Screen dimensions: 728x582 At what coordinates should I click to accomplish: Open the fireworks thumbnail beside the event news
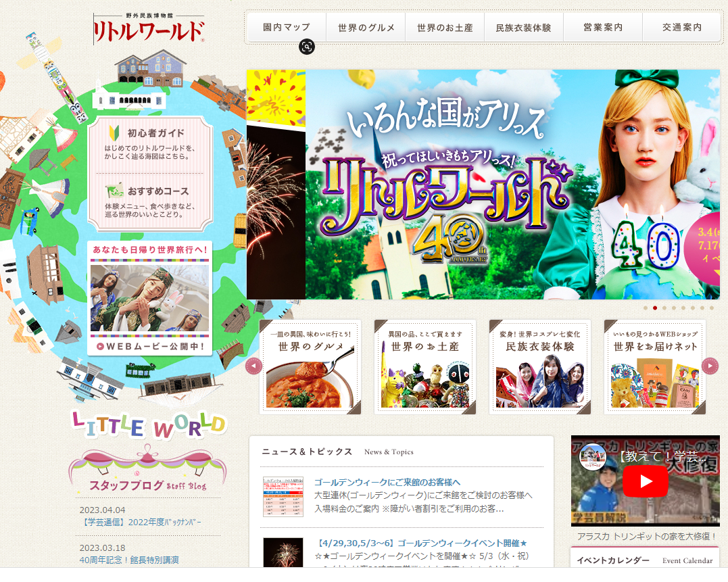[x=283, y=552]
